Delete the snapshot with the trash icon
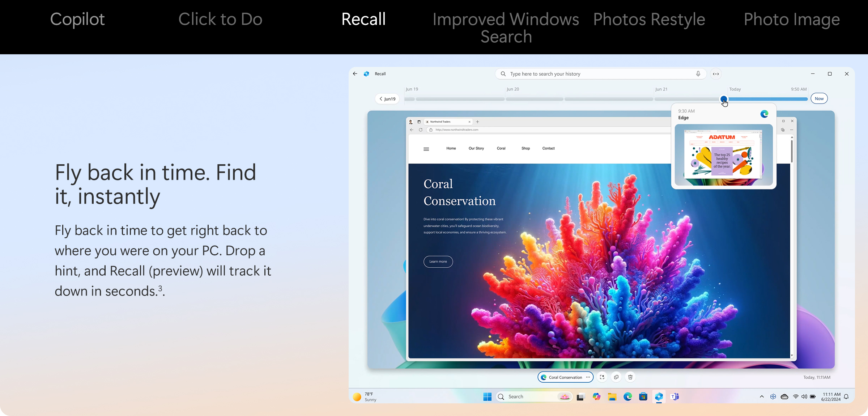868x416 pixels. point(630,377)
